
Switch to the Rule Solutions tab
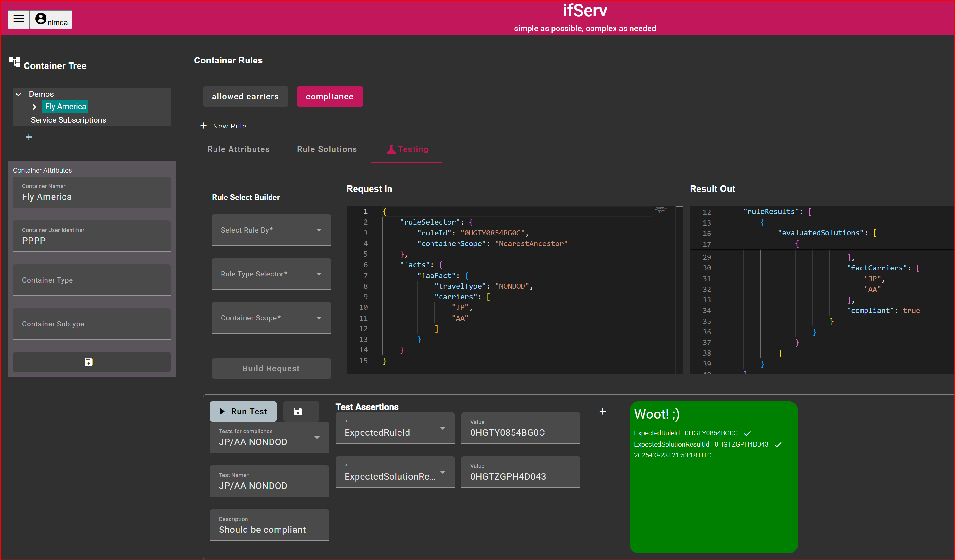[327, 149]
